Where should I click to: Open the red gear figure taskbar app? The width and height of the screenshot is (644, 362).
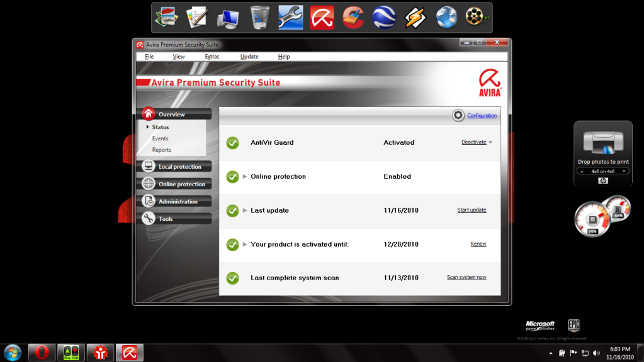(x=100, y=353)
